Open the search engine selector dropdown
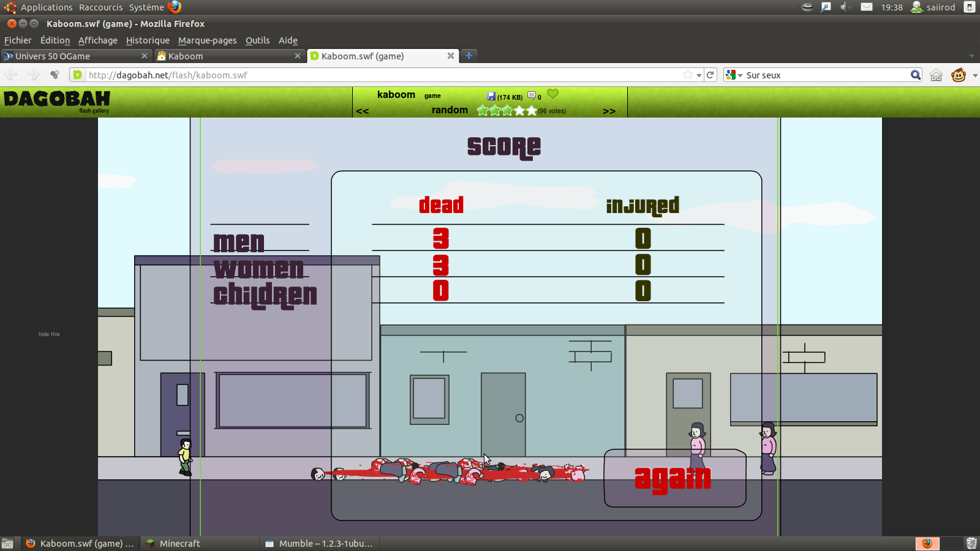Viewport: 980px width, 551px height. (x=734, y=75)
